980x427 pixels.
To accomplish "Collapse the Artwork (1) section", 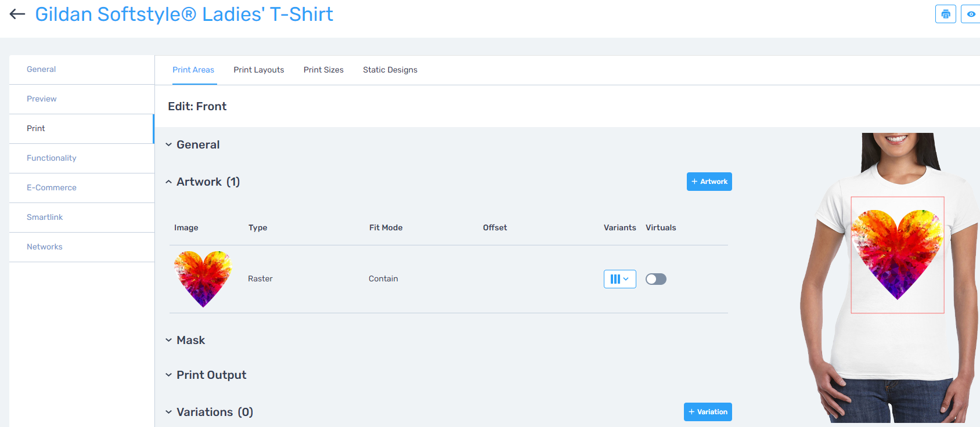I will (168, 182).
